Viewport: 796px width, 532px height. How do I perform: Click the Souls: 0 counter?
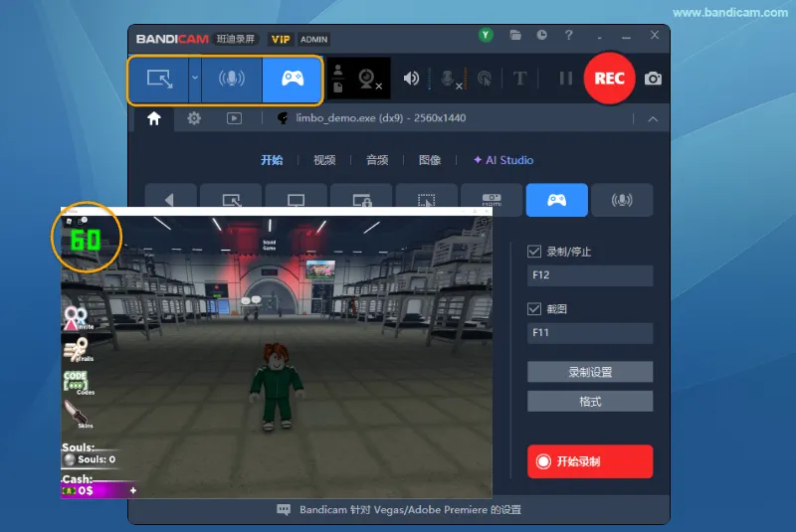(x=91, y=459)
